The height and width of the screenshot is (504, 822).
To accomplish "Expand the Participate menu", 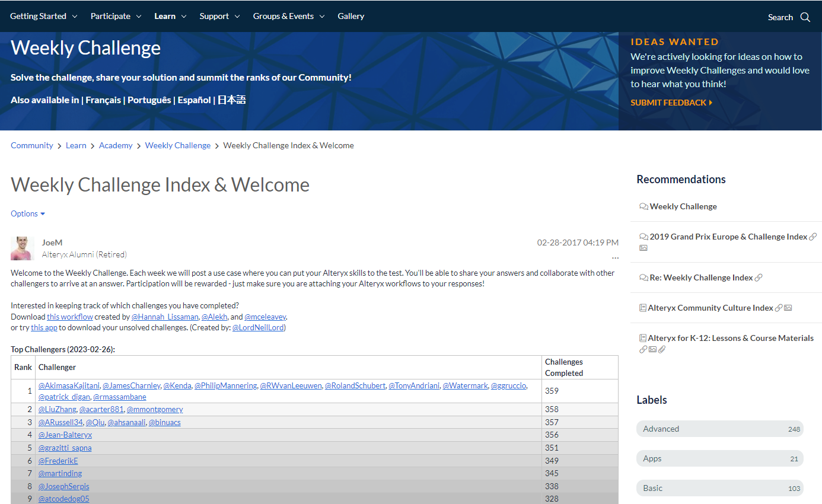I will click(x=116, y=16).
